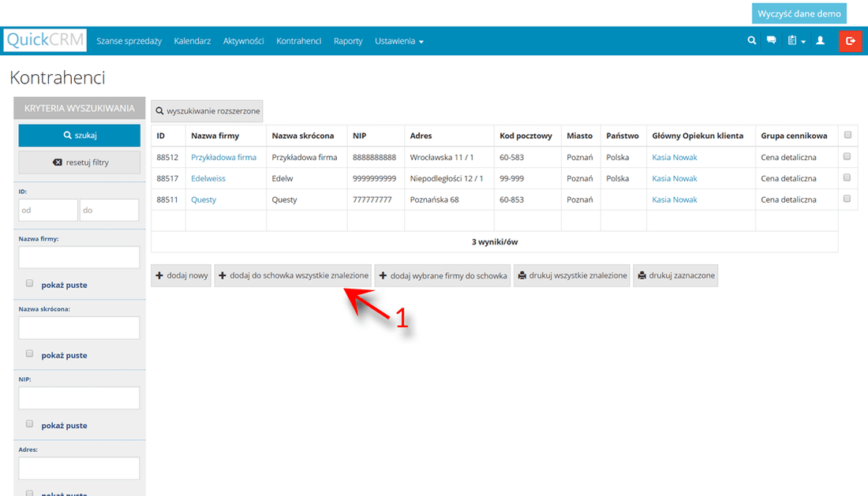Click the 'resetuj filtry' button
This screenshot has width=868, height=496.
[80, 162]
